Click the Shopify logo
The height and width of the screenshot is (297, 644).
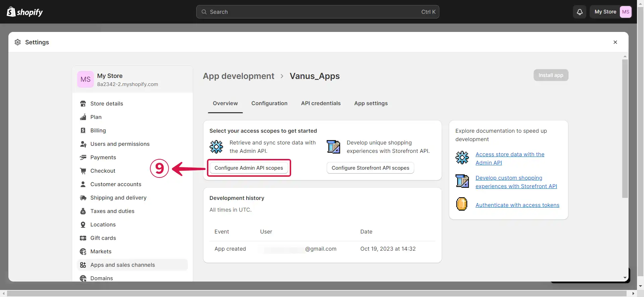[25, 12]
